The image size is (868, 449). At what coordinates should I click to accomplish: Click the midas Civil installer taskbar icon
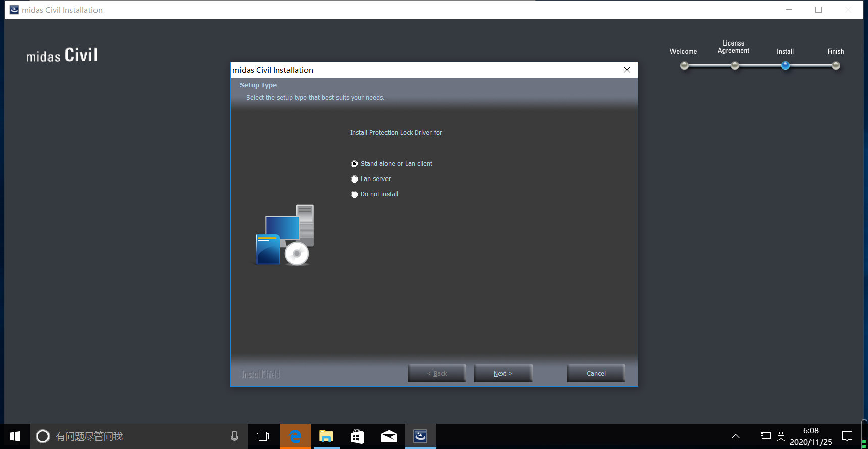pos(420,436)
